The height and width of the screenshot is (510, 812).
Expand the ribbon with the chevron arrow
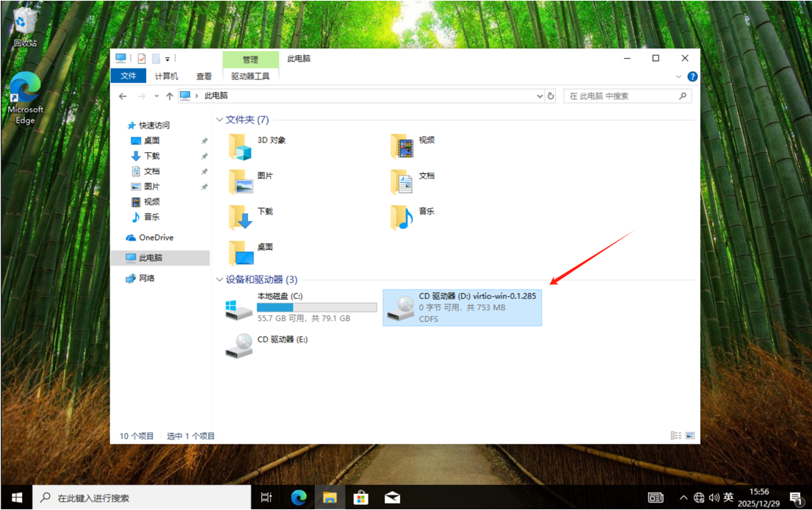click(678, 76)
